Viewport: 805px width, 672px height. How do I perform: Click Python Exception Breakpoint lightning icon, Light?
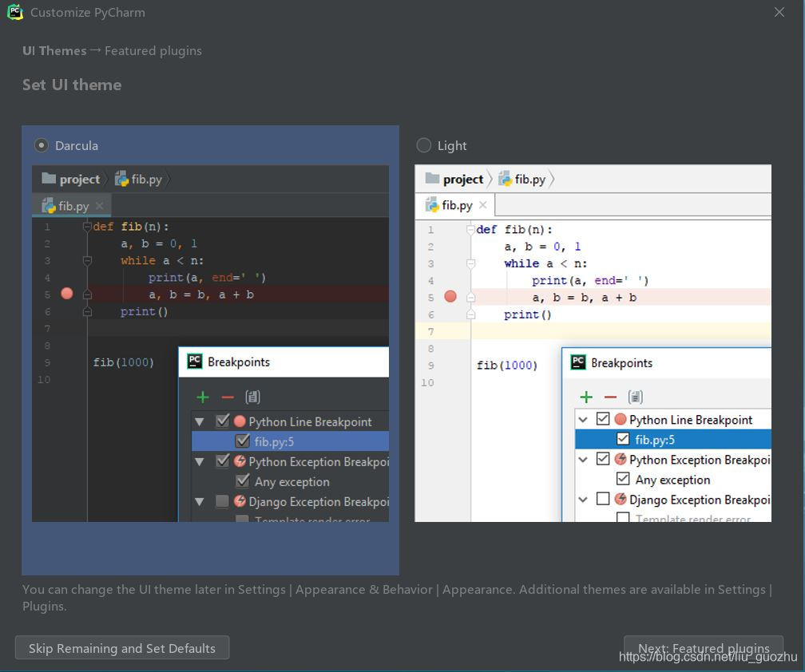pos(621,459)
